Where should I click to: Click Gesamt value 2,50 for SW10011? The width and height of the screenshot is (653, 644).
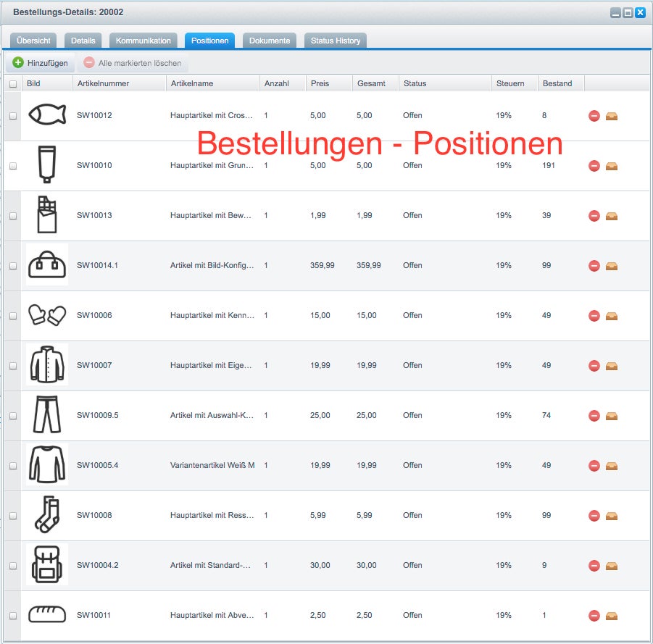coord(364,615)
